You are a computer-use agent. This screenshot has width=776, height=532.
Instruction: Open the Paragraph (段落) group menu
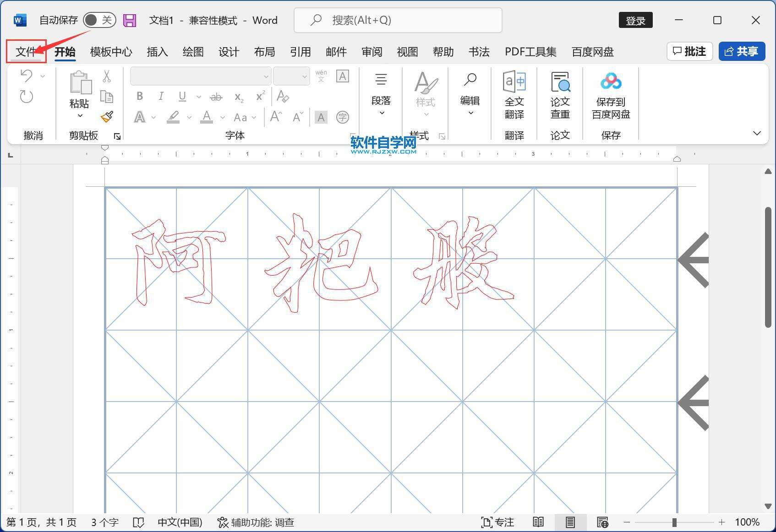[x=381, y=95]
